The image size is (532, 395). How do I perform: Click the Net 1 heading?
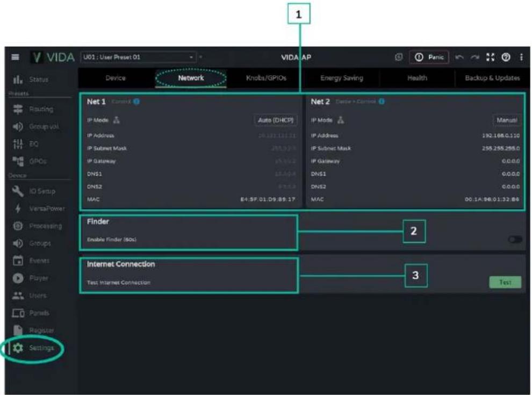[96, 102]
